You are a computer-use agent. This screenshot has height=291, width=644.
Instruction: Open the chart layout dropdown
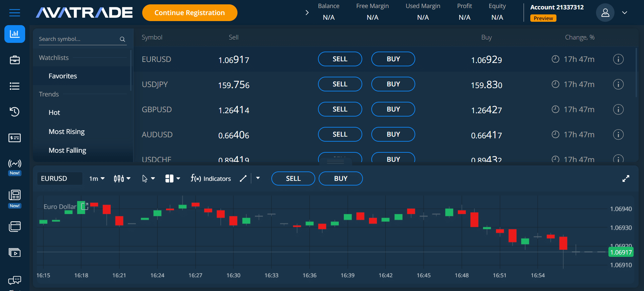(173, 178)
